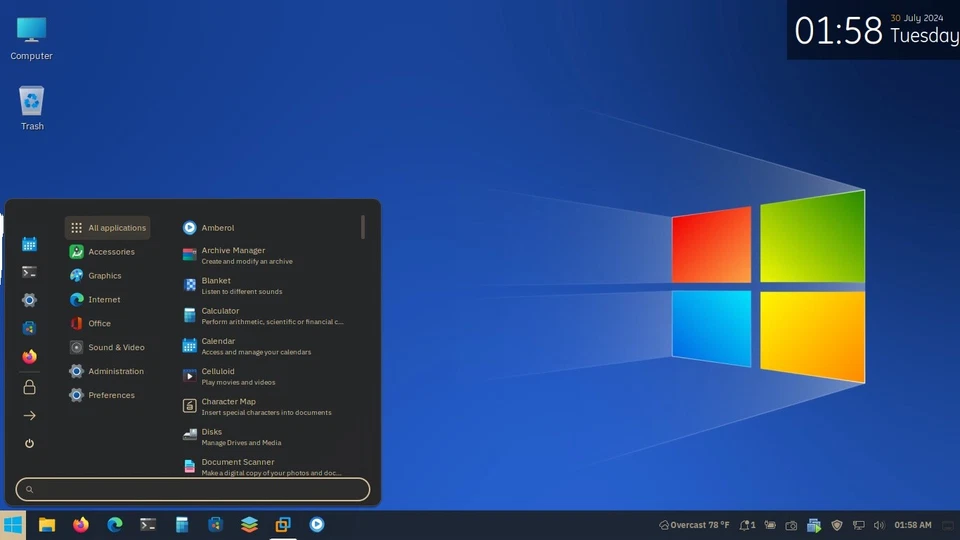Open the Preferences category

(110, 395)
